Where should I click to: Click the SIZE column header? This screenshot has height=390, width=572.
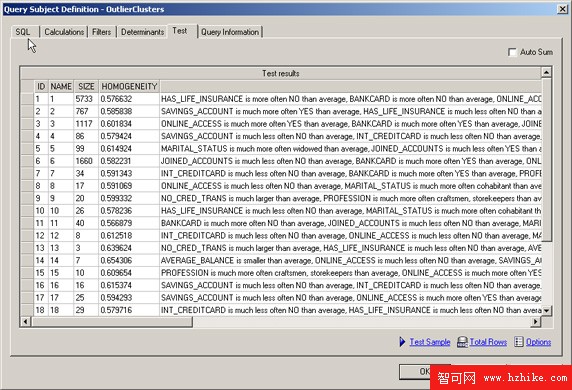(x=86, y=86)
